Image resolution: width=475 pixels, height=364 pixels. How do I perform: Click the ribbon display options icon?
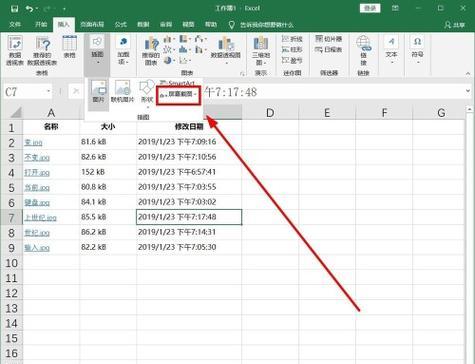point(395,8)
